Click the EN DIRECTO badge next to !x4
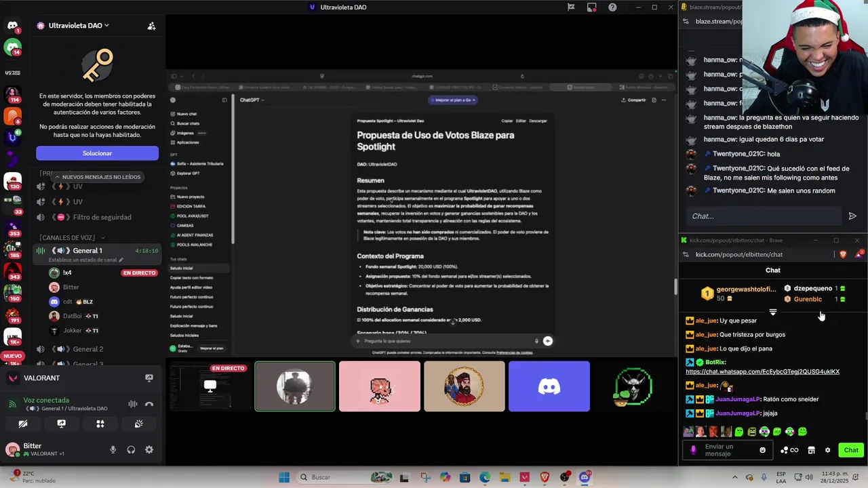This screenshot has width=868, height=488. (139, 273)
